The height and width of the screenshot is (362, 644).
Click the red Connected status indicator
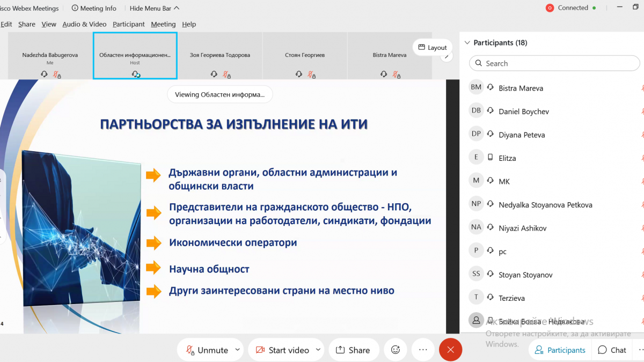coord(550,8)
